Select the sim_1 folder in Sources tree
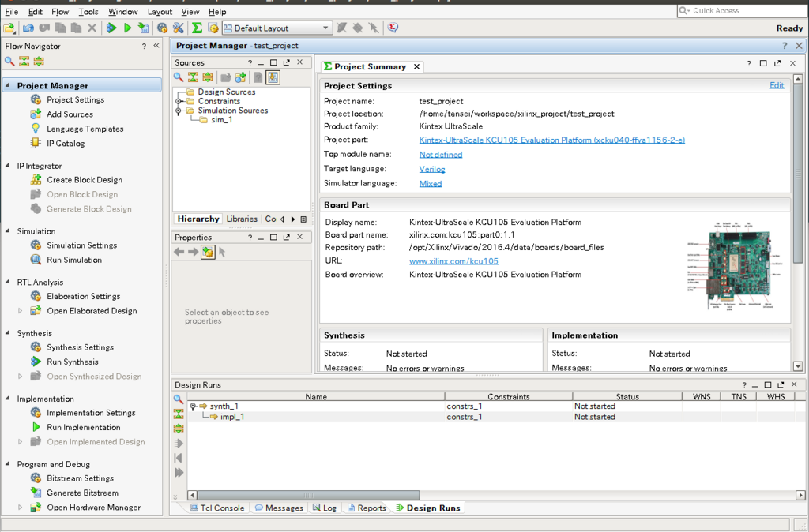The image size is (809, 532). 216,120
